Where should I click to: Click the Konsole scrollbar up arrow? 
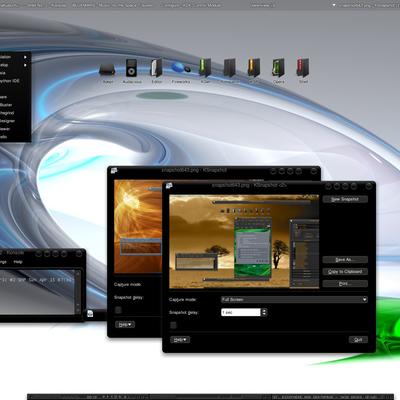tap(78, 273)
